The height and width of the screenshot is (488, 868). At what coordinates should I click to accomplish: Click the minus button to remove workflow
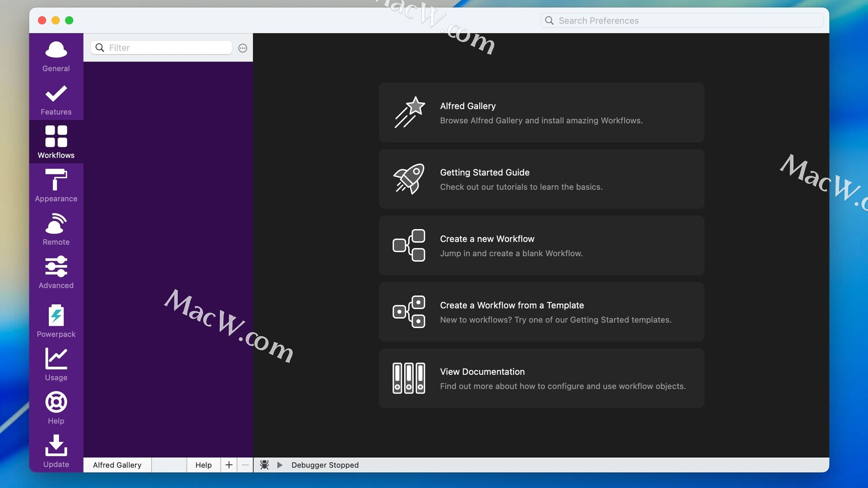click(245, 465)
